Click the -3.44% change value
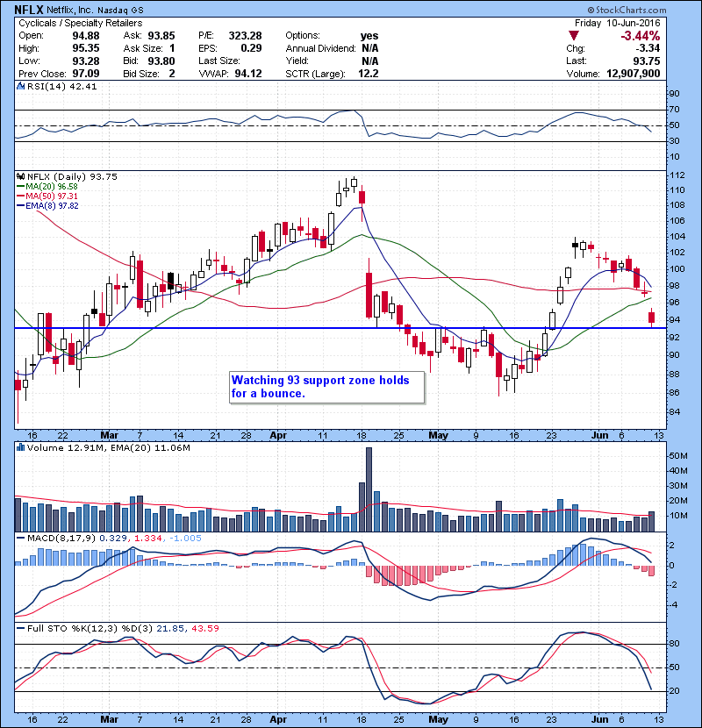This screenshot has width=702, height=728. pos(641,36)
